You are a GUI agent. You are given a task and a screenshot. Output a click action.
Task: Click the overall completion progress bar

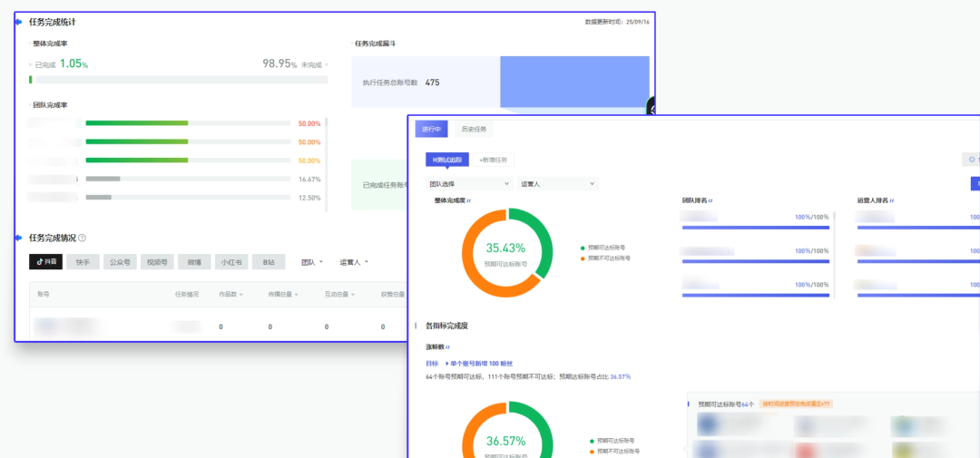tap(178, 80)
